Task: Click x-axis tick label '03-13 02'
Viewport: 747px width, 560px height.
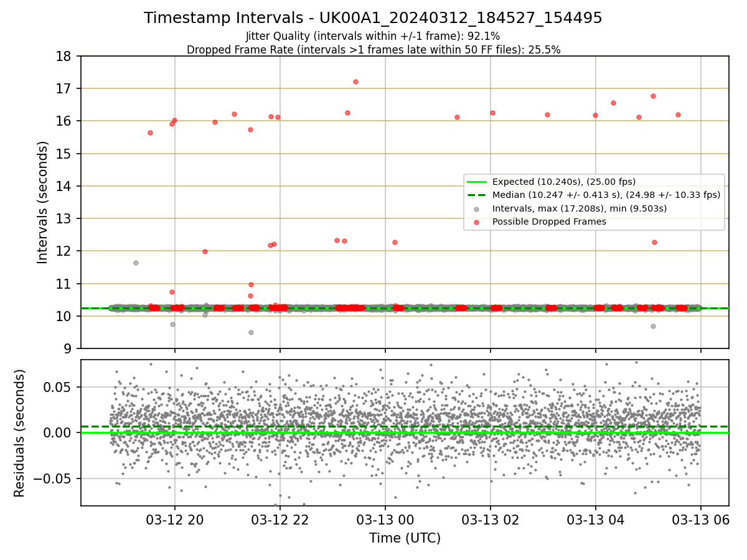Action: point(490,519)
